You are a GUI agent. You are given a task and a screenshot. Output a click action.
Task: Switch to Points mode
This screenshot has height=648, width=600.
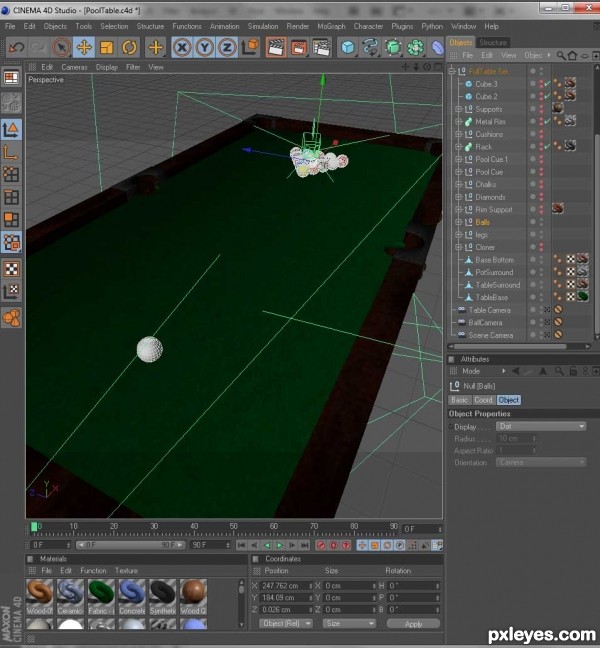click(x=11, y=174)
